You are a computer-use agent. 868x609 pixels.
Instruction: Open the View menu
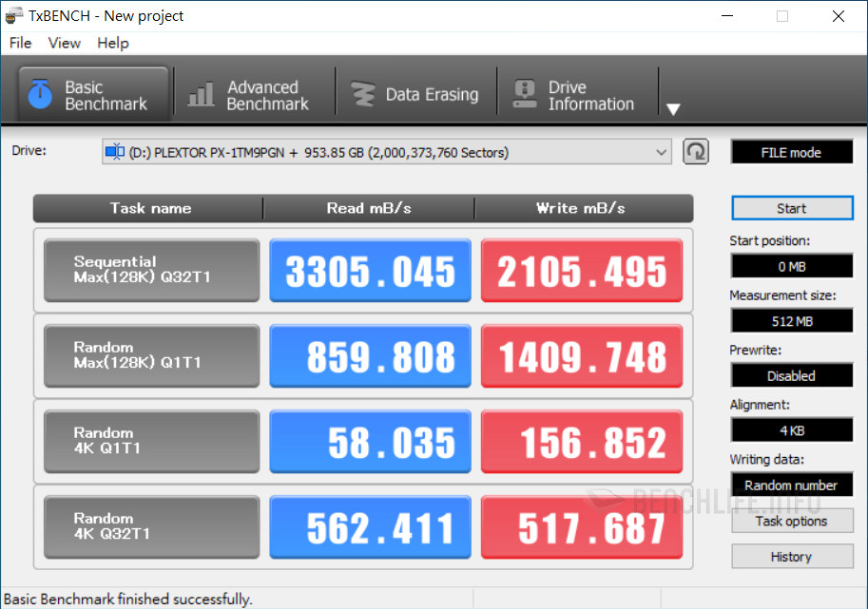click(x=65, y=43)
